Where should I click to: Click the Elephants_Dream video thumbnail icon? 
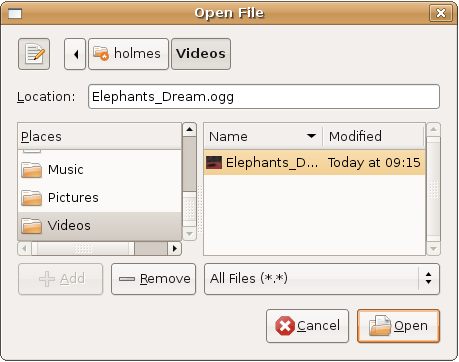tap(214, 163)
